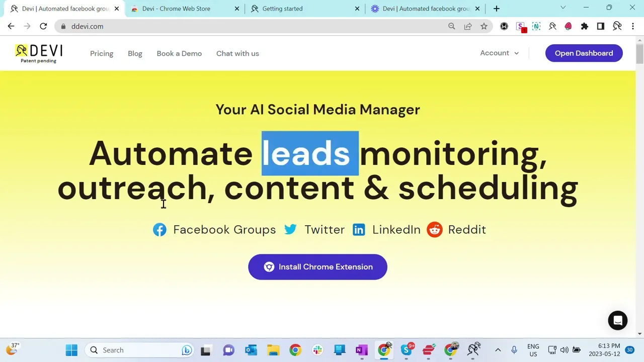Switch to Getting started tab
This screenshot has width=644, height=362.
click(x=304, y=9)
